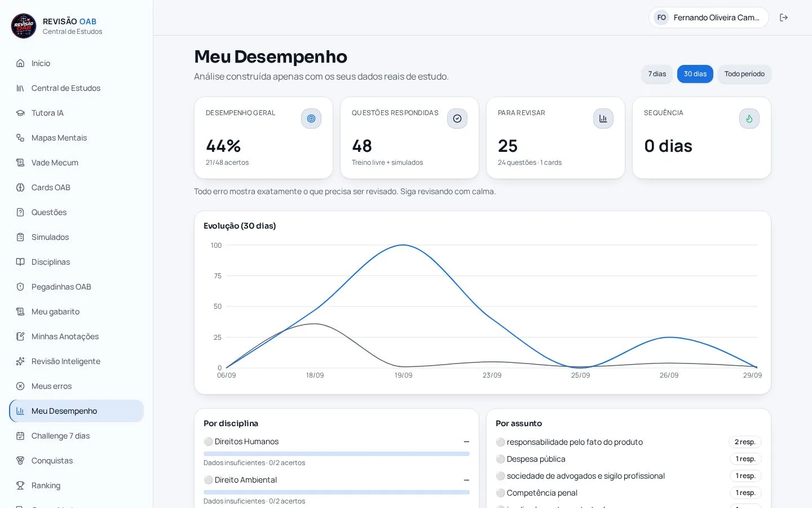Click the Sequência flame icon
The image size is (812, 508).
point(749,119)
